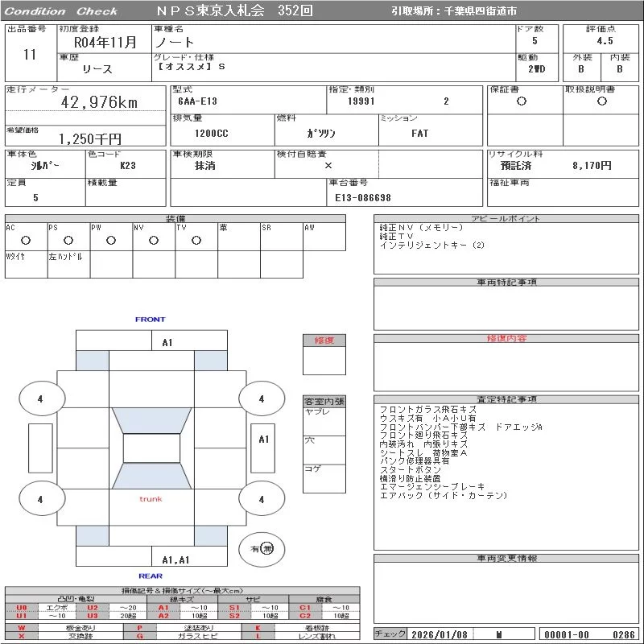Select the コゲ interior row

(x=324, y=479)
